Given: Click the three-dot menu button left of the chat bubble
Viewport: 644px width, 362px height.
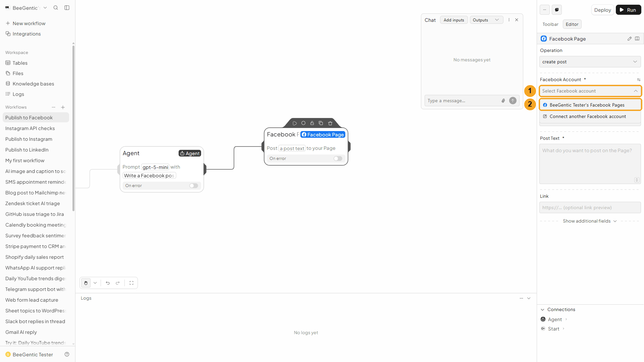Looking at the screenshot, I should pos(545,10).
